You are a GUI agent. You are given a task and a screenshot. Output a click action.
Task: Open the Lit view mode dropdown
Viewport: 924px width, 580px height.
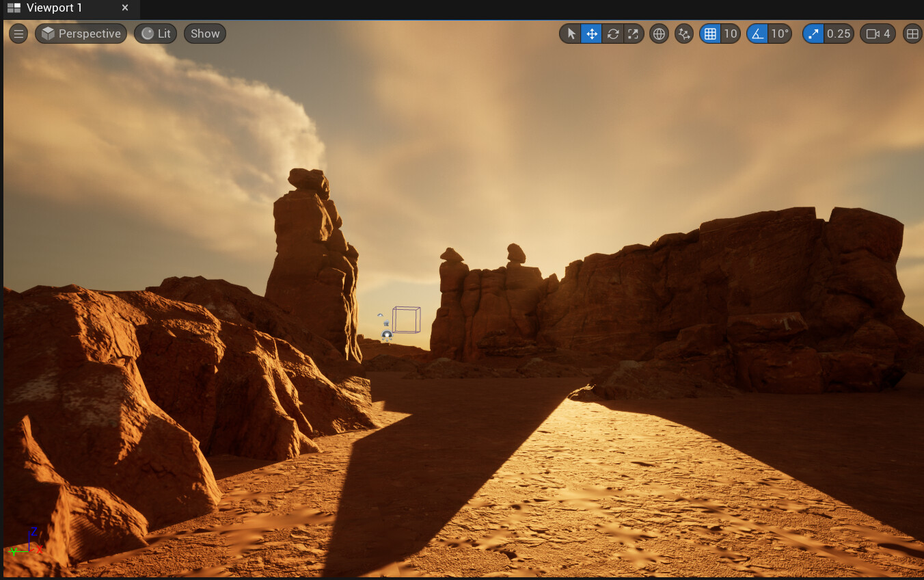tap(155, 33)
